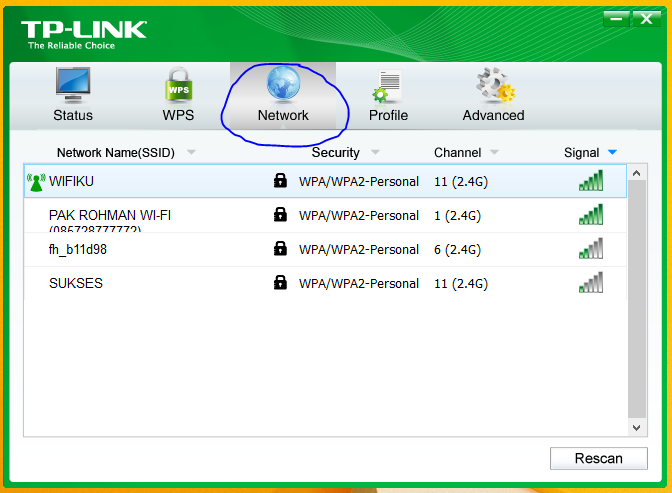672x493 pixels.
Task: Click the lock icon in SUKSES row
Action: (280, 282)
